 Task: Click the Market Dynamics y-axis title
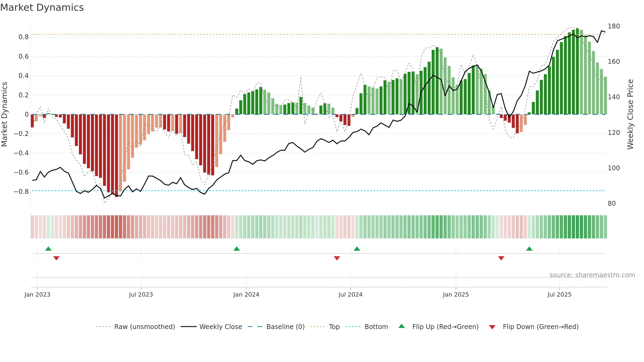click(x=4, y=114)
